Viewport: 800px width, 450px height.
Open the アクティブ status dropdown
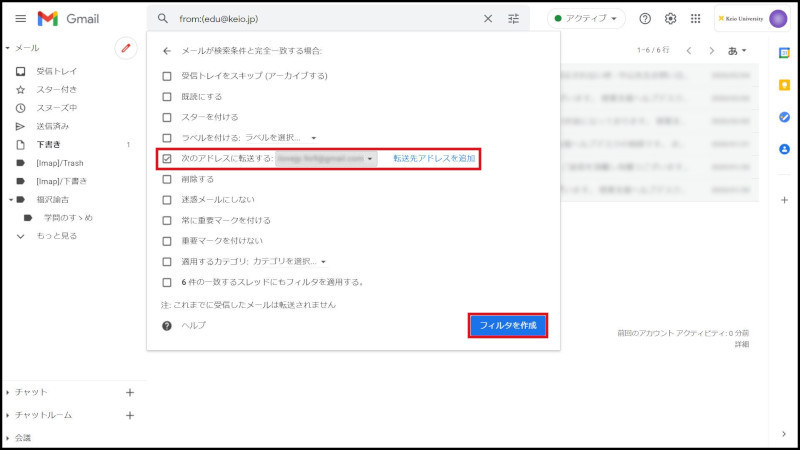click(x=586, y=19)
